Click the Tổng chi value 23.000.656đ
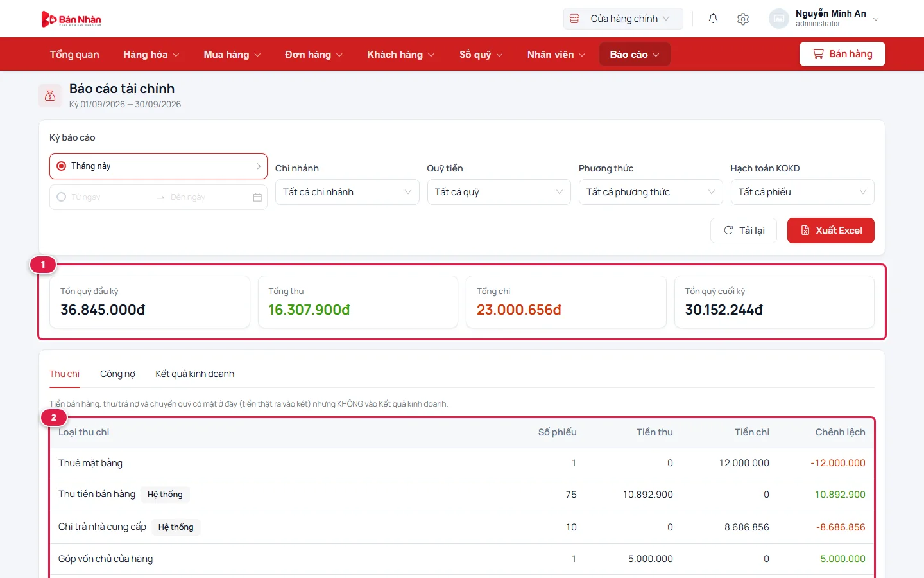The image size is (924, 578). tap(519, 310)
